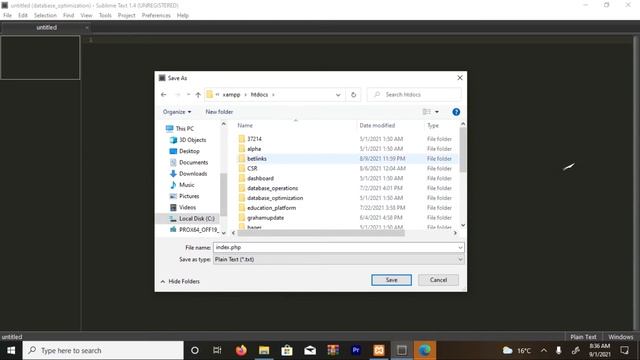Select the CSR folder
This screenshot has height=360, width=640.
(252, 169)
